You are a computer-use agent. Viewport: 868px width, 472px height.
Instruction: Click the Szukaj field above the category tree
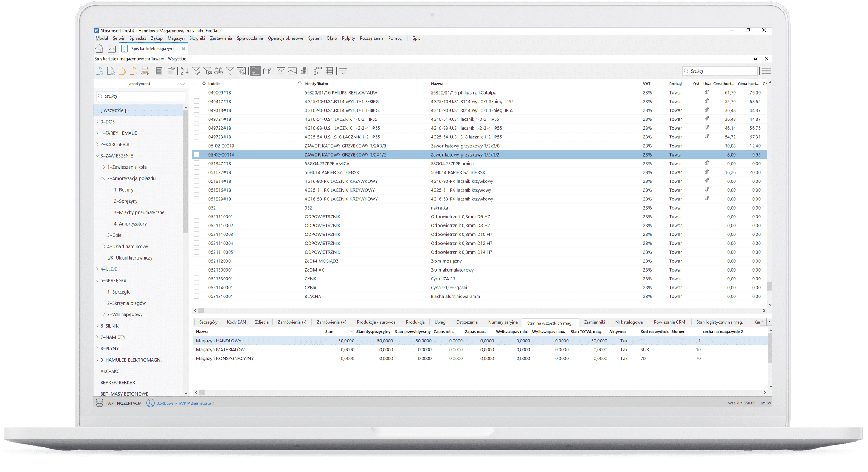pos(141,96)
